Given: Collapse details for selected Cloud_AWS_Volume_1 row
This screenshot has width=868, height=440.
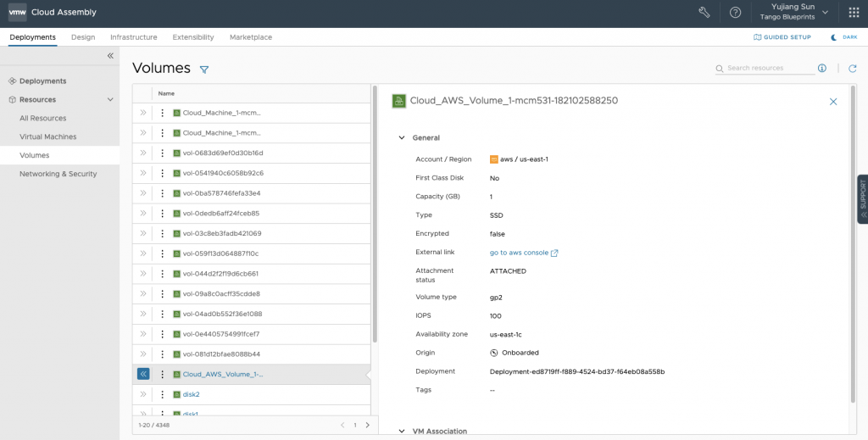Looking at the screenshot, I should (143, 374).
